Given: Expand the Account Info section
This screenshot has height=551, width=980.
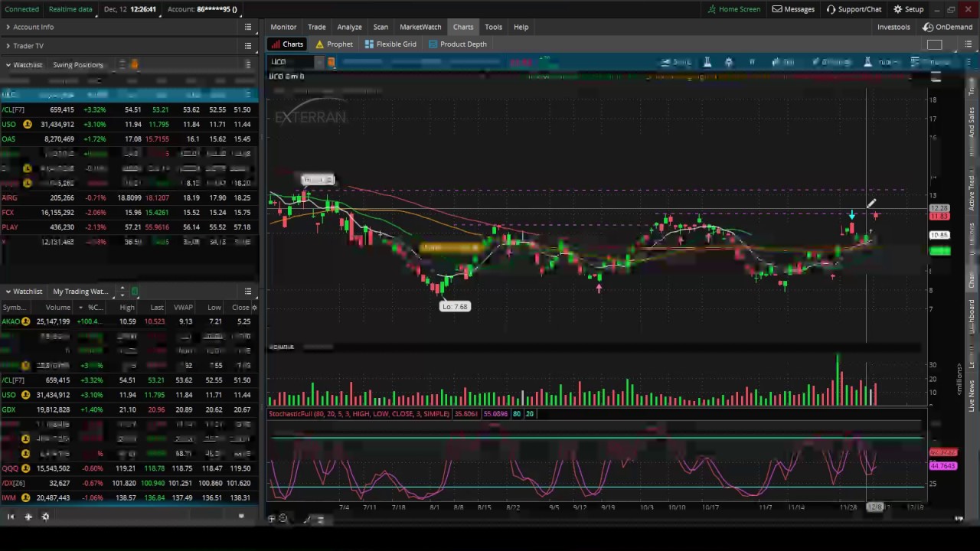Looking at the screenshot, I should coord(8,27).
